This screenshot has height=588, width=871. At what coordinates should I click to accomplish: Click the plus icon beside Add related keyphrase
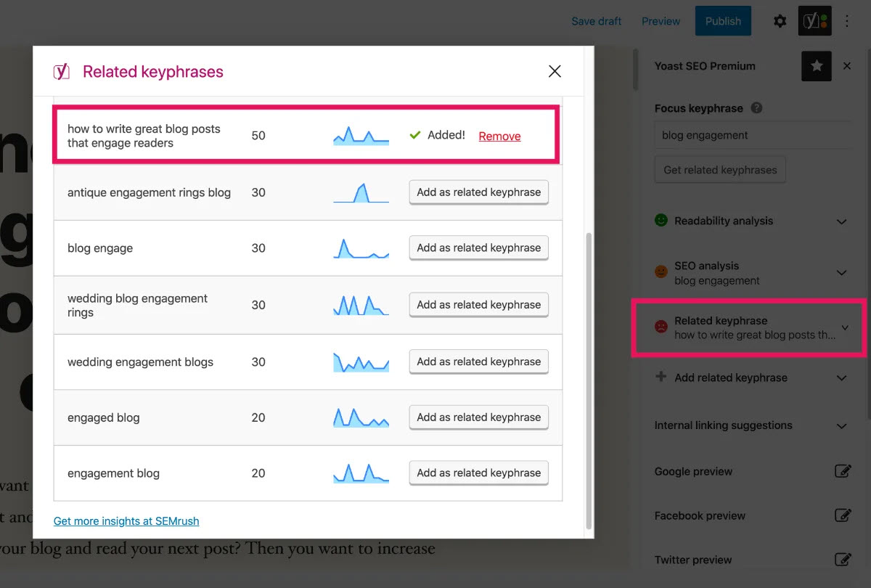pyautogui.click(x=661, y=377)
